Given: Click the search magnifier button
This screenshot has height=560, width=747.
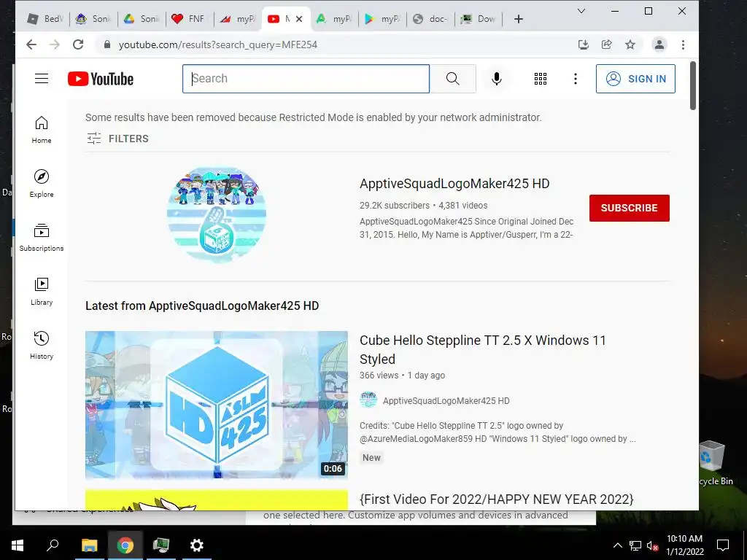Looking at the screenshot, I should tap(452, 79).
